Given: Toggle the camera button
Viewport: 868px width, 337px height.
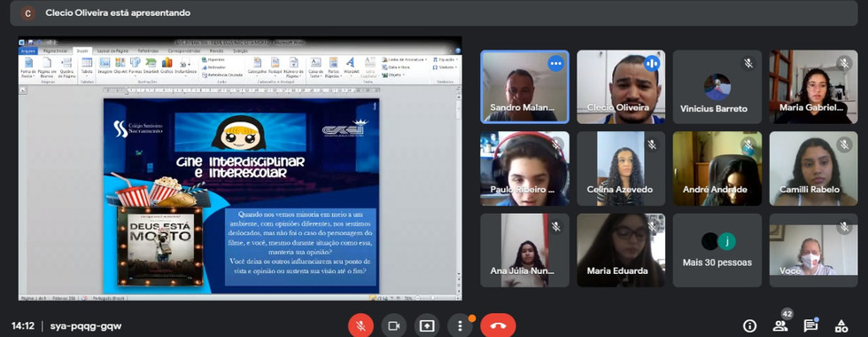Looking at the screenshot, I should (393, 326).
